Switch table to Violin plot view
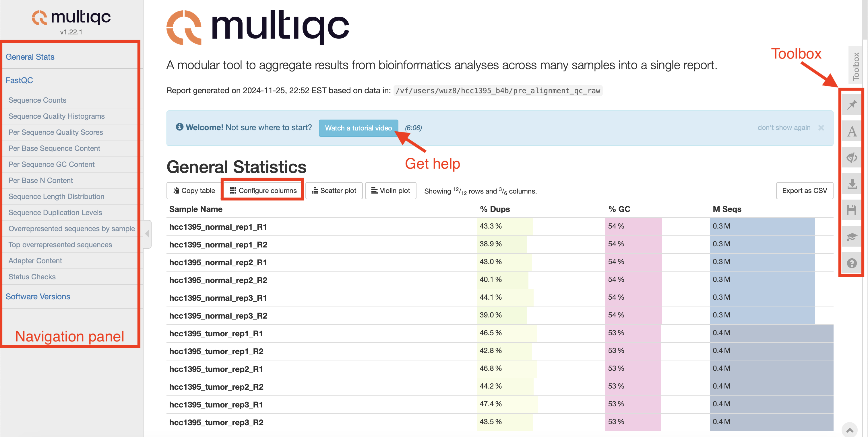Screen dimensions: 868x437 [391, 191]
